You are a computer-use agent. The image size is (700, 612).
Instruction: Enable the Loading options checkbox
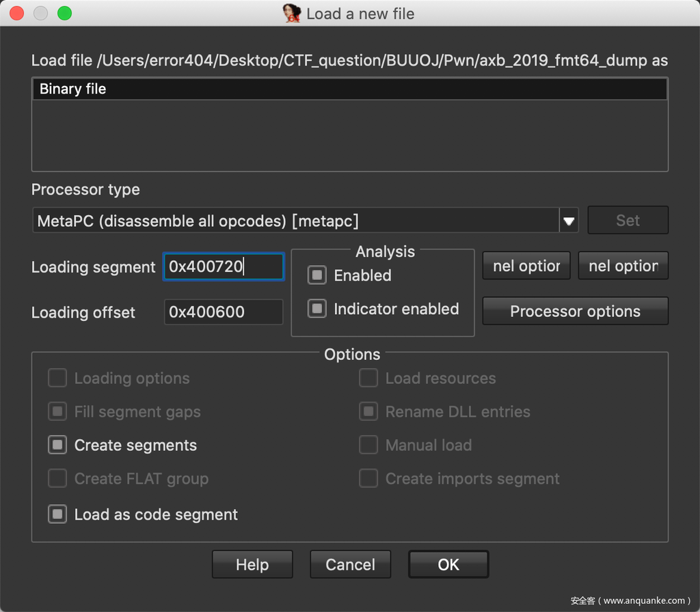click(x=57, y=378)
